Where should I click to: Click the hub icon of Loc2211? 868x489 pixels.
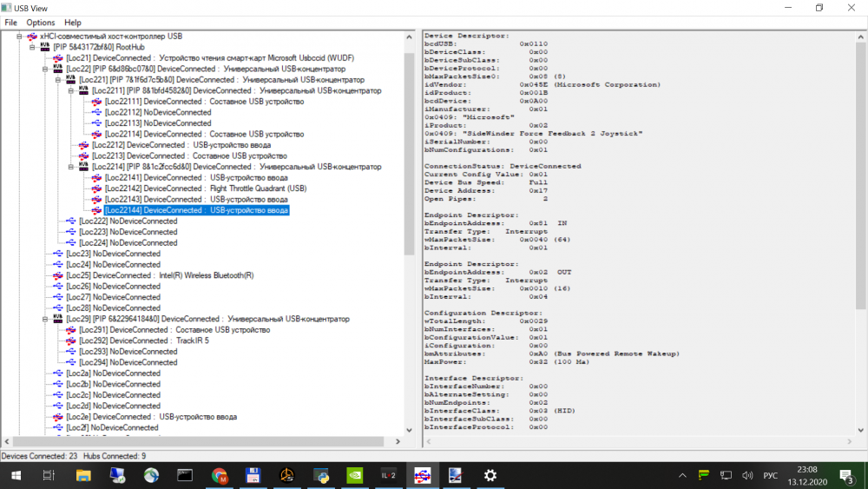(x=83, y=90)
